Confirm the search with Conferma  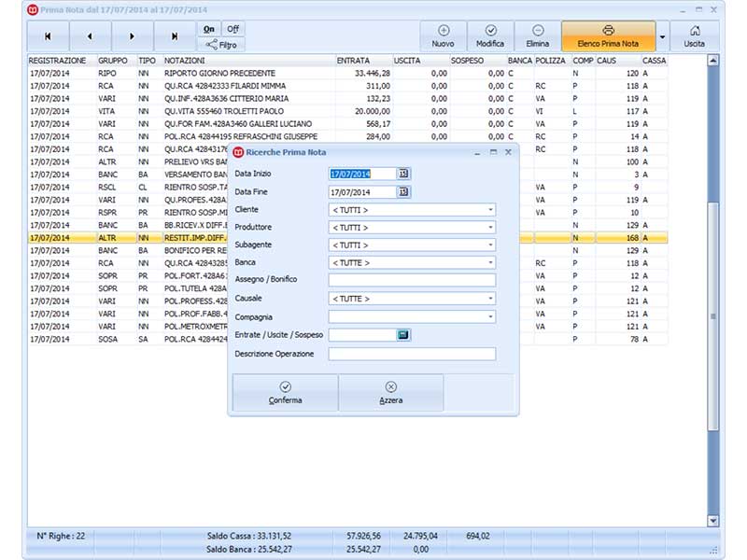285,393
